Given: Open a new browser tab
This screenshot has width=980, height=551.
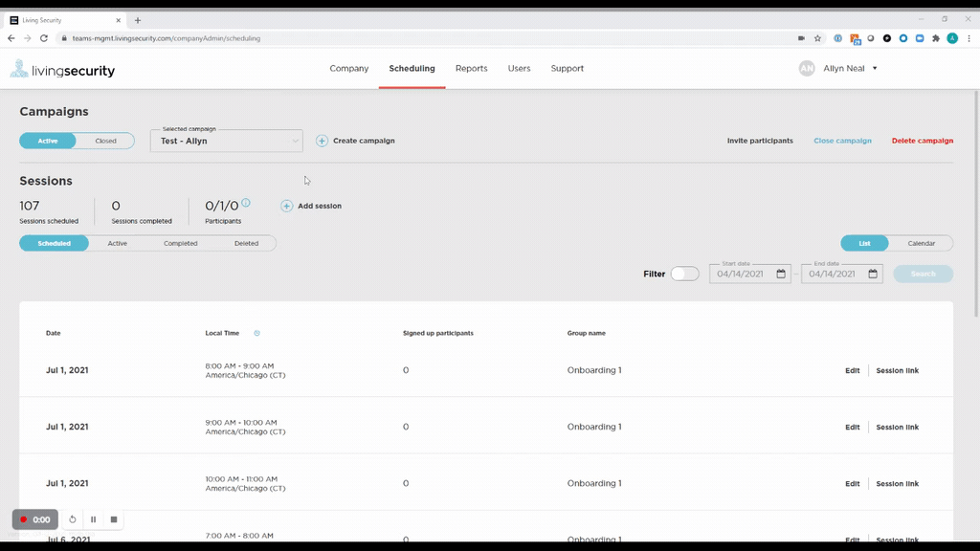Looking at the screenshot, I should coord(138,20).
